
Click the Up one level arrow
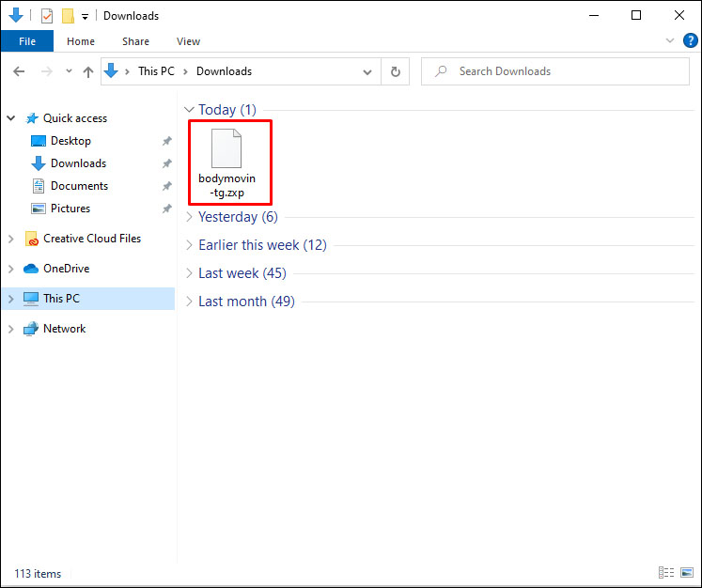pyautogui.click(x=88, y=71)
